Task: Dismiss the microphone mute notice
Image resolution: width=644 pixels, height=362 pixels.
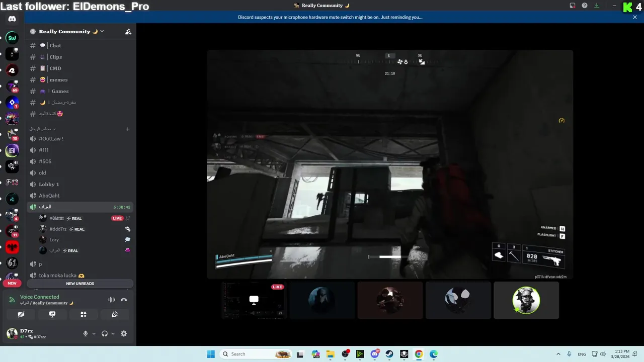Action: click(635, 17)
